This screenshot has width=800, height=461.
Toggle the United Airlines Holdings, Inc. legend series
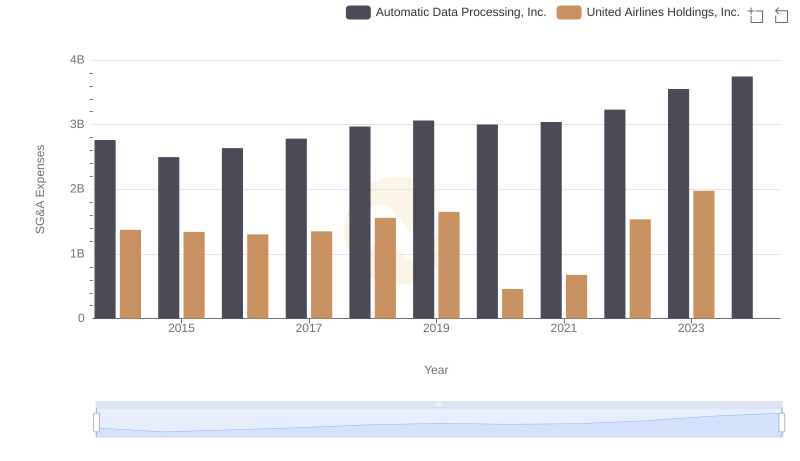tap(648, 12)
